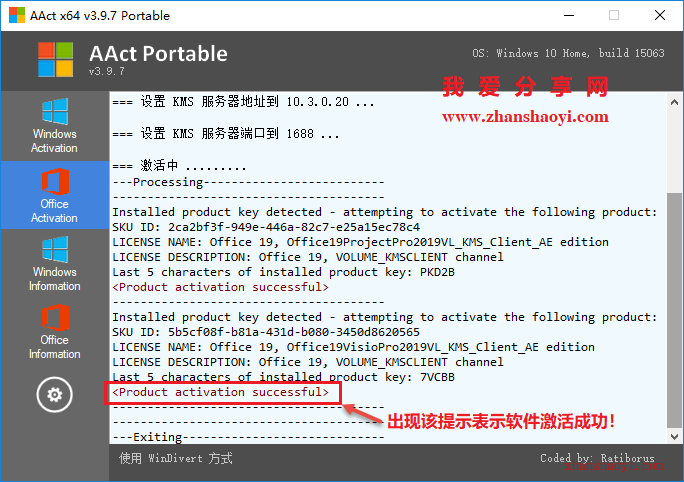The width and height of the screenshot is (684, 482).
Task: Click the v3.9.7 version label in the header
Action: pyautogui.click(x=107, y=71)
